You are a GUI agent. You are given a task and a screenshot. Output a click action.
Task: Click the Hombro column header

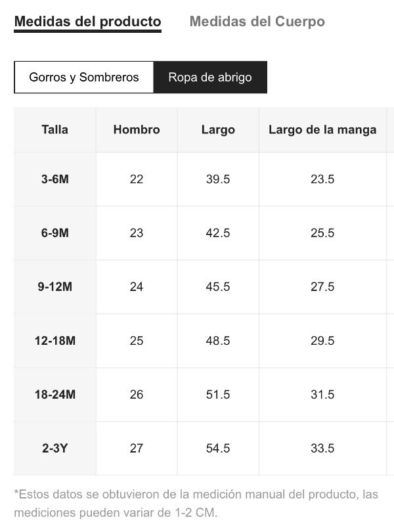click(x=137, y=129)
